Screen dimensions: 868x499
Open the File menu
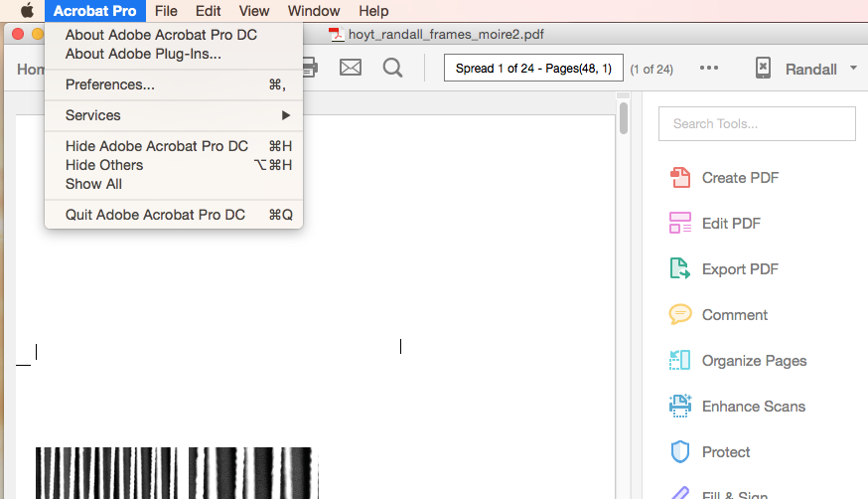[x=166, y=11]
